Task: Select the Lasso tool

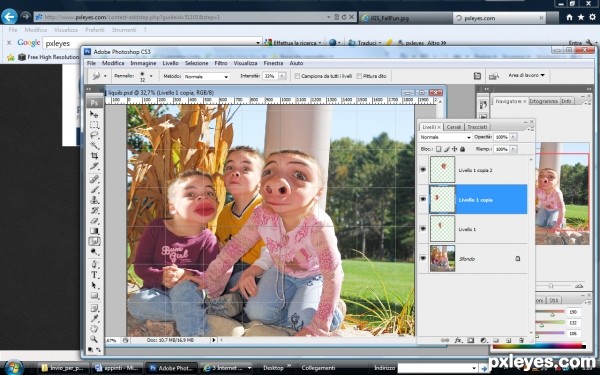Action: pos(94,135)
